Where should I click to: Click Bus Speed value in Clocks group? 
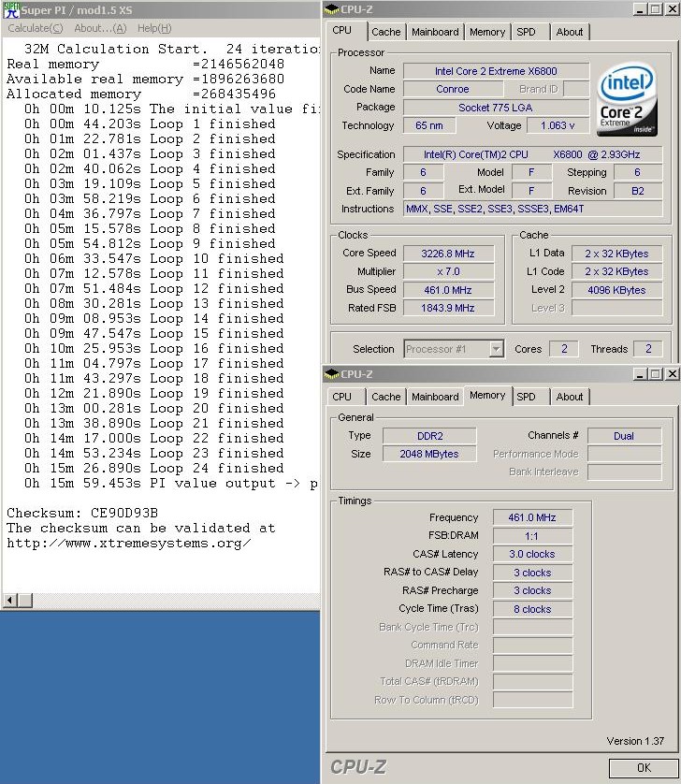pyautogui.click(x=448, y=290)
